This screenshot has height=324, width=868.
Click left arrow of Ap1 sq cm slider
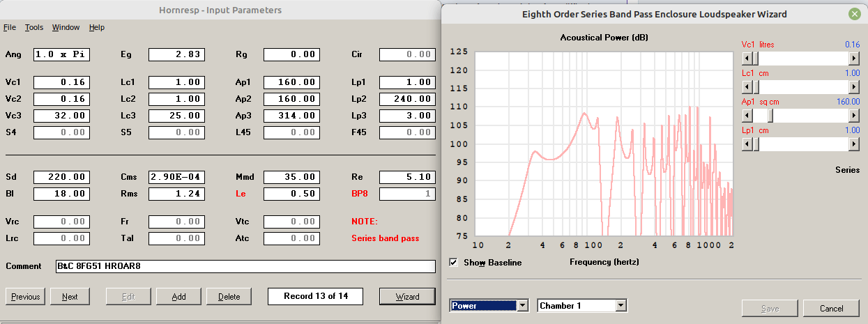point(748,116)
